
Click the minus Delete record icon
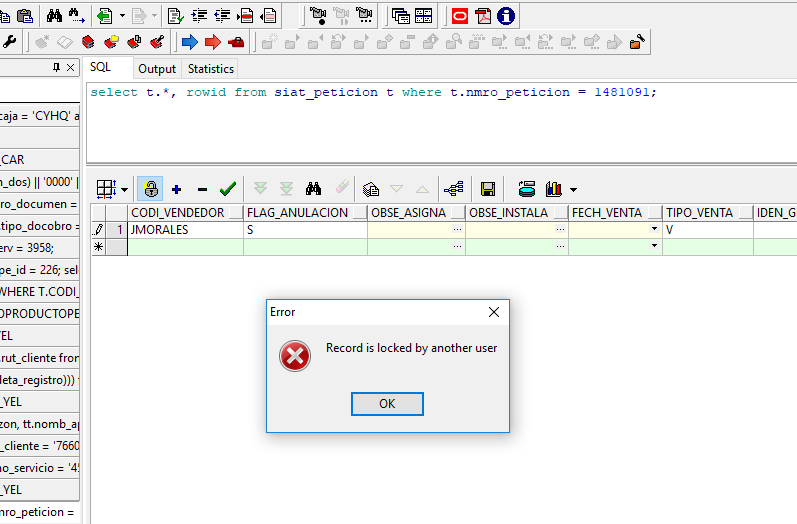[x=202, y=188]
